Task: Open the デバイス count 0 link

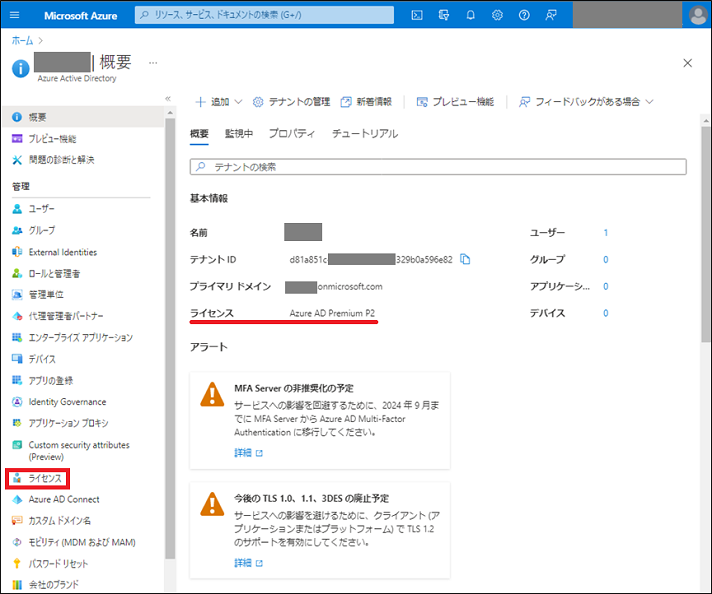Action: coord(606,313)
